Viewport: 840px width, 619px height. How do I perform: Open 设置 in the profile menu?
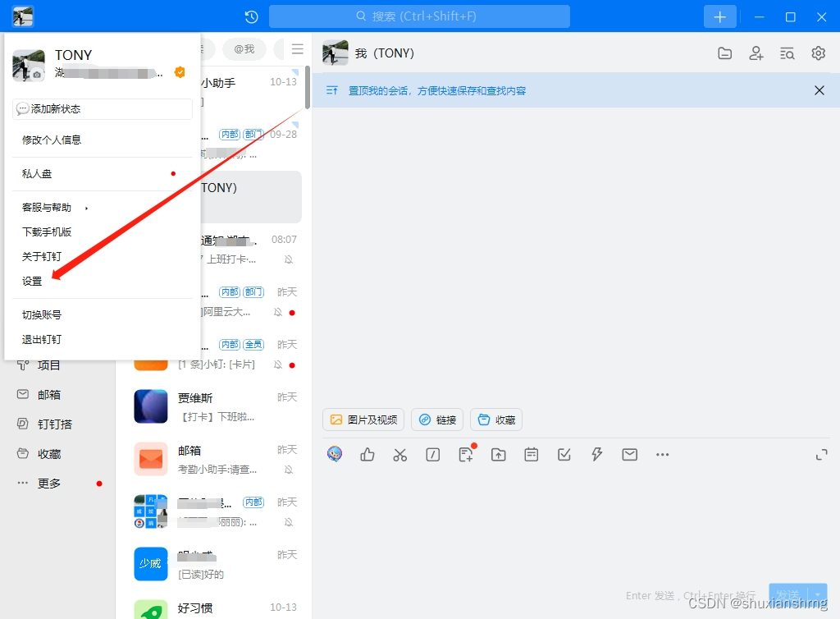103,282
